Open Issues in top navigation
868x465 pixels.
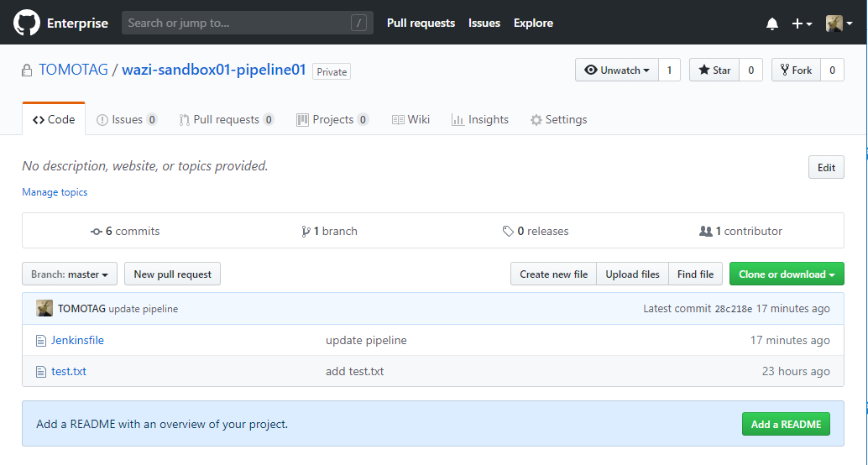(484, 23)
